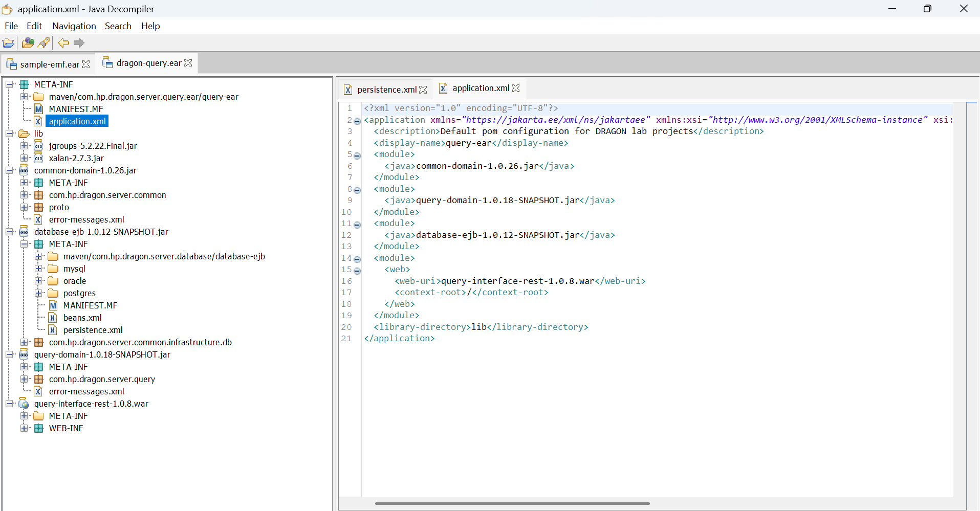Image resolution: width=980 pixels, height=511 pixels.
Task: Go back using the left arrow icon
Action: [63, 43]
